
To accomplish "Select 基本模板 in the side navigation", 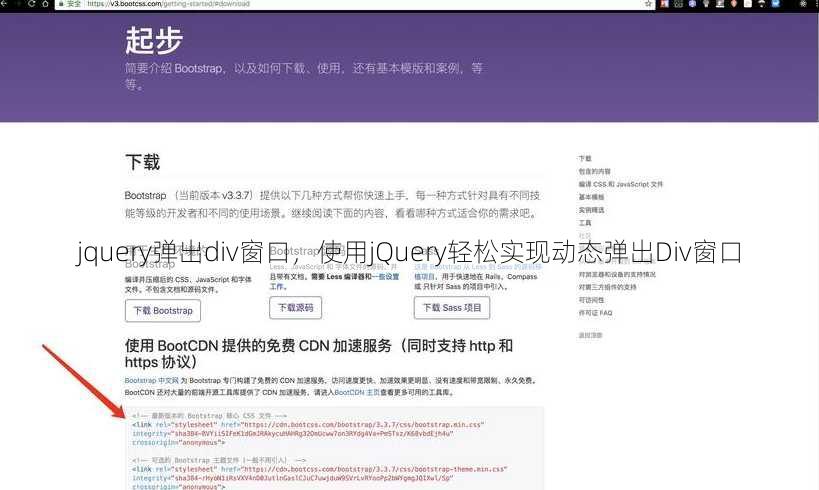I will click(x=591, y=197).
